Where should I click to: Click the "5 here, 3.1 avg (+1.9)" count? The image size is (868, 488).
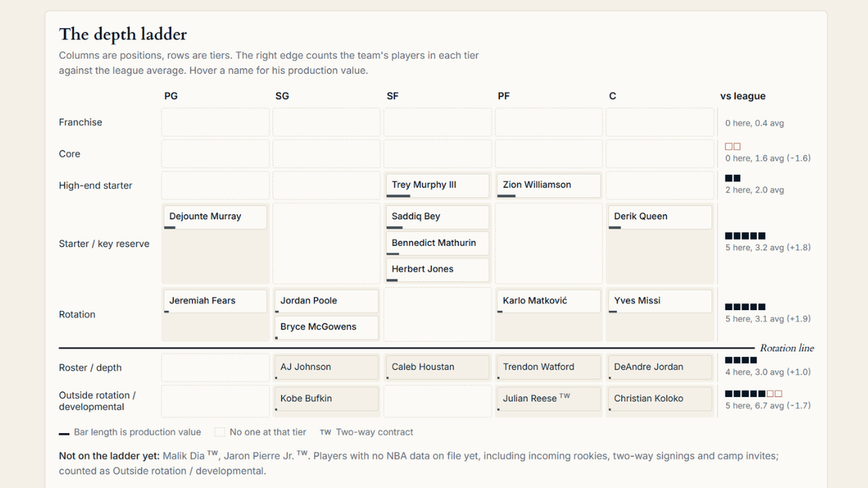(768, 319)
